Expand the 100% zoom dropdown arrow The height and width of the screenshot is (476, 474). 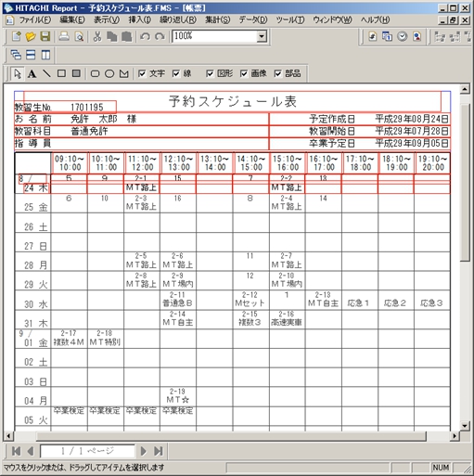pyautogui.click(x=262, y=36)
